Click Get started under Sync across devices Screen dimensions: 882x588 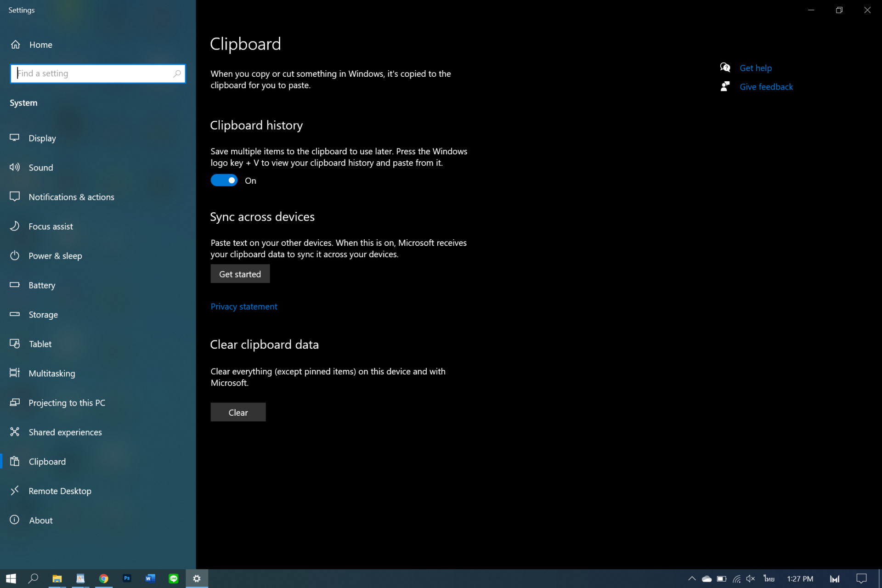pos(240,273)
